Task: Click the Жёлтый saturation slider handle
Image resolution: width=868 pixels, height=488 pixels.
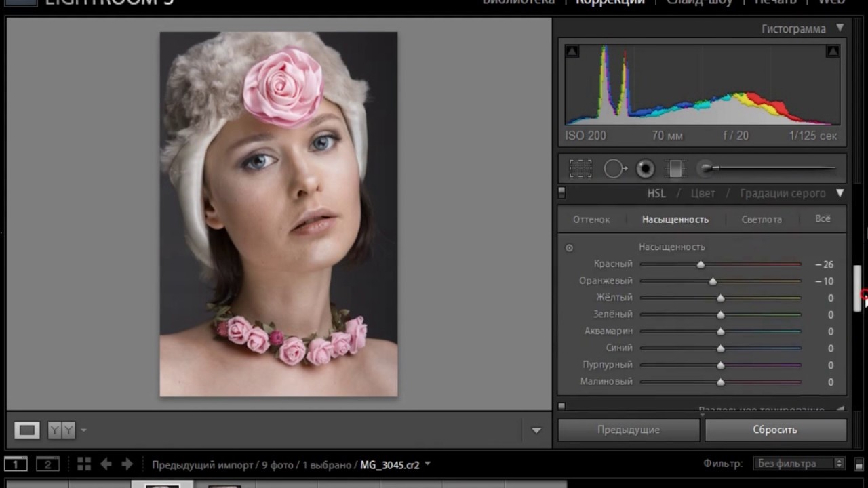Action: 721,298
